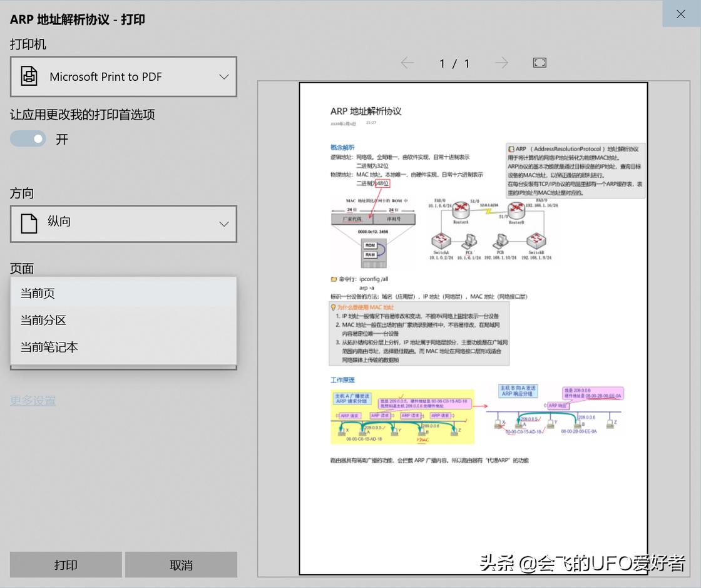
Task: Close the print dialog with the X icon
Action: 681,14
